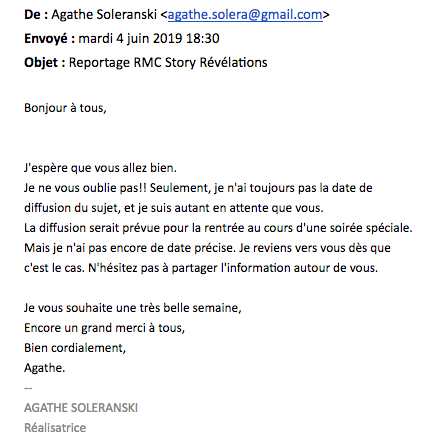Image resolution: width=438 pixels, height=440 pixels.
Task: Click the line "Mais je n'ai pas encore de date précise"
Action: coord(207,248)
